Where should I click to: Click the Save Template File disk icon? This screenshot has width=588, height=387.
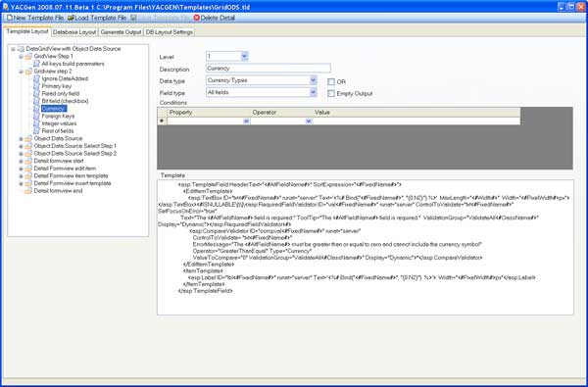tap(133, 18)
